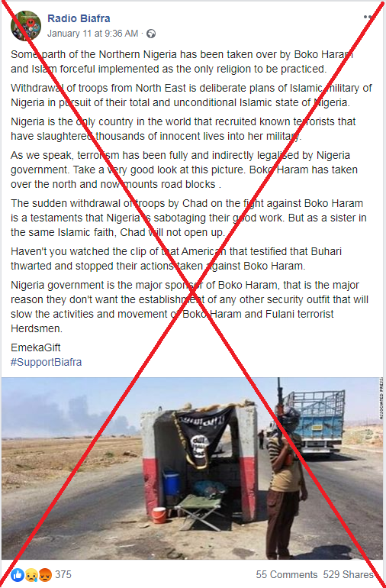View the 529 Shares list
The width and height of the screenshot is (386, 588).
(x=348, y=574)
